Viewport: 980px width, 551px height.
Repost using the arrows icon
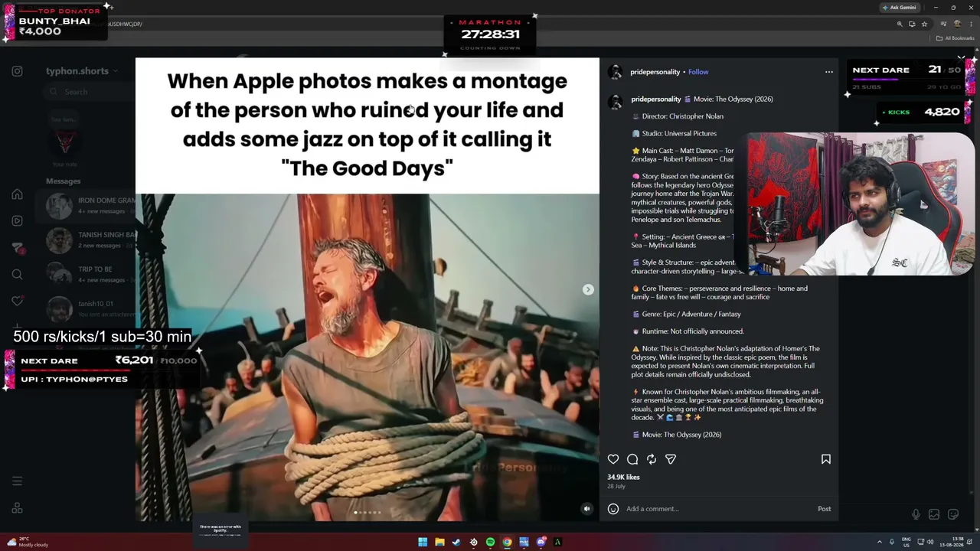(x=652, y=459)
